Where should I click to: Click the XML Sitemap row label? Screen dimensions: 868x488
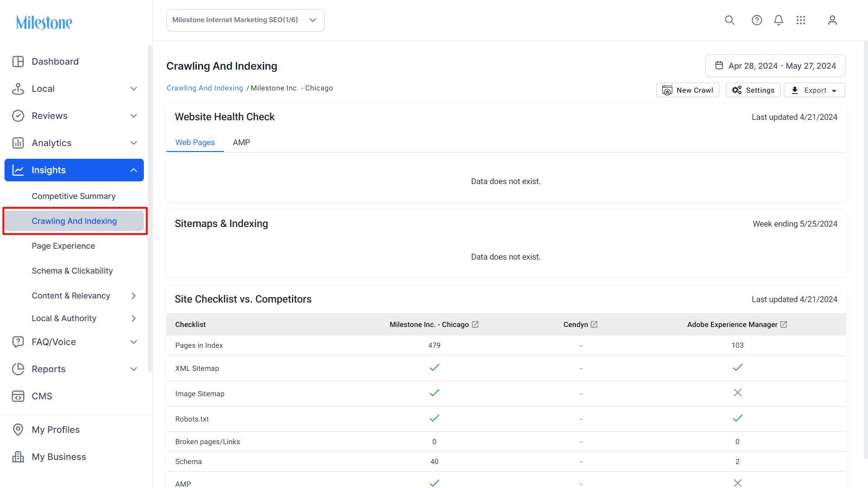click(x=197, y=369)
